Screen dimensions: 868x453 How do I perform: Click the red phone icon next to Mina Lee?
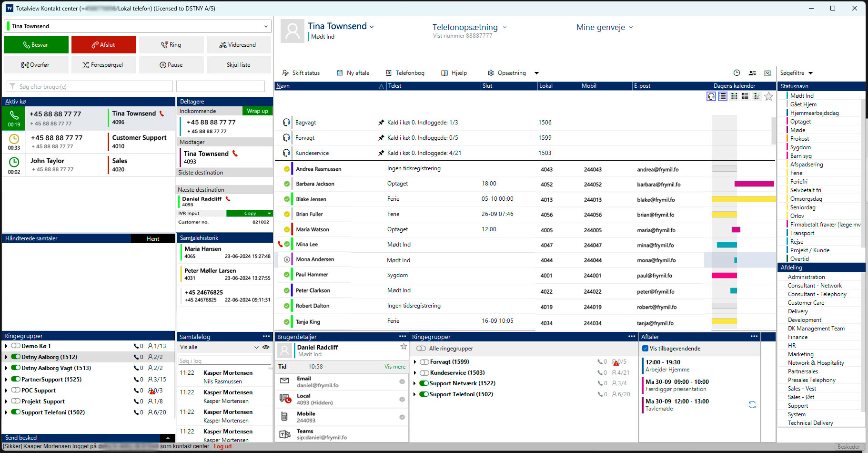(280, 244)
